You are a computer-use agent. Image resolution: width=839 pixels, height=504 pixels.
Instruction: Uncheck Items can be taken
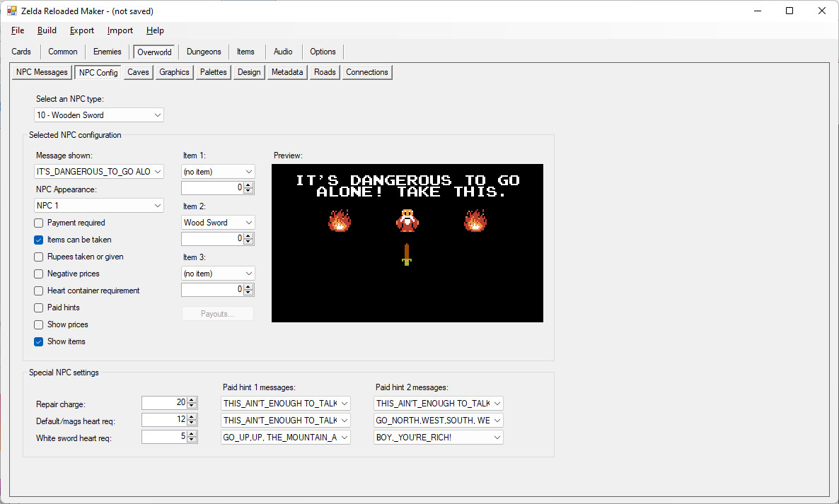(x=38, y=240)
